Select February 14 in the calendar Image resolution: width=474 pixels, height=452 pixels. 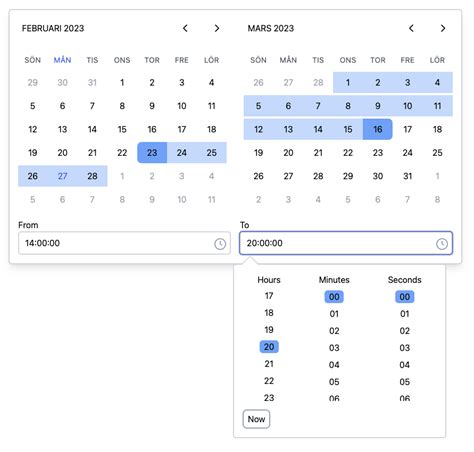tap(92, 129)
